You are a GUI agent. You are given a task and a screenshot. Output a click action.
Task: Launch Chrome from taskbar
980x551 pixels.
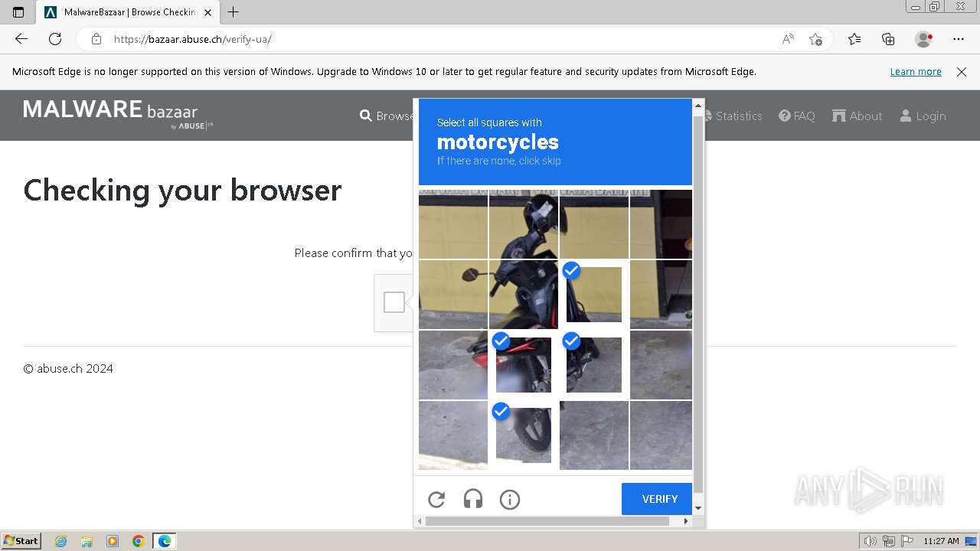(139, 541)
